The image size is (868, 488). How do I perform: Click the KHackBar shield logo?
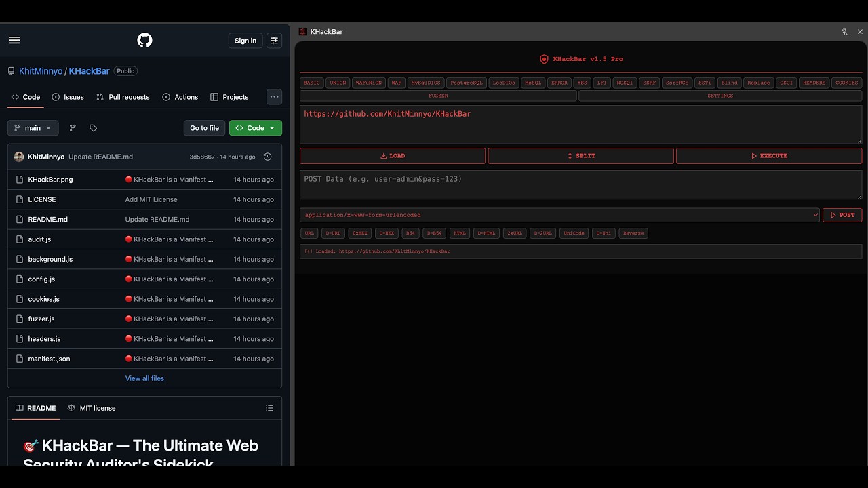(544, 59)
